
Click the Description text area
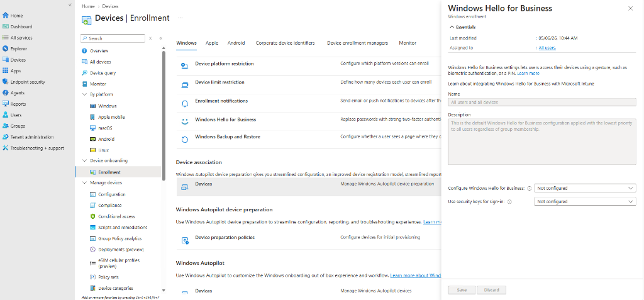(x=541, y=142)
